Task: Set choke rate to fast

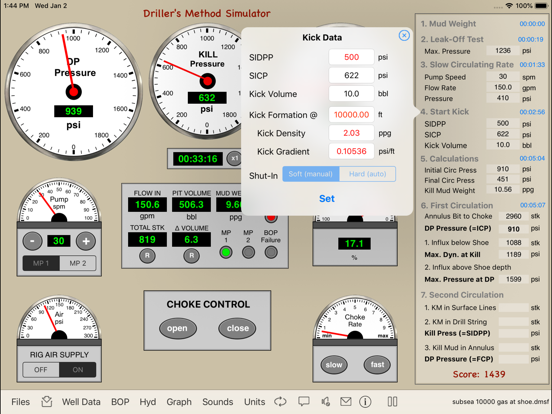Action: pos(377,365)
